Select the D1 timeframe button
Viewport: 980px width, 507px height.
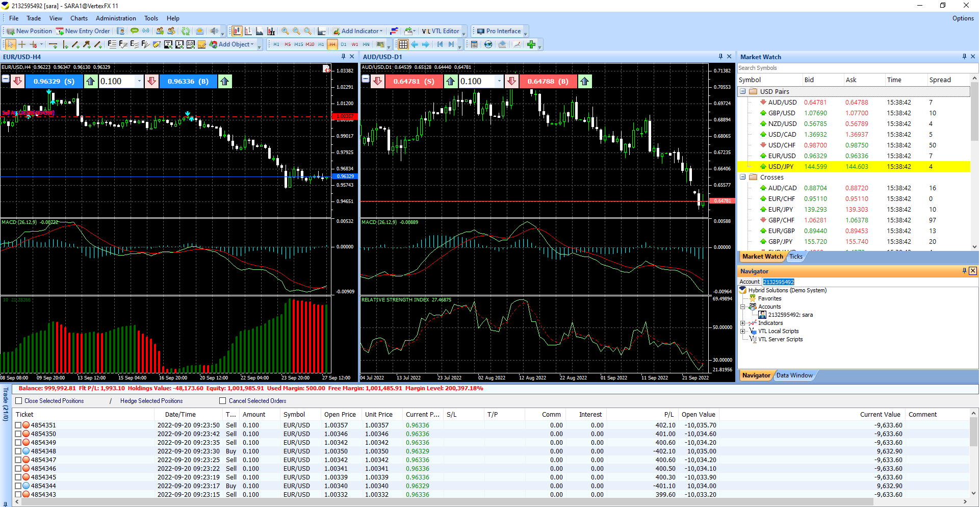click(343, 44)
